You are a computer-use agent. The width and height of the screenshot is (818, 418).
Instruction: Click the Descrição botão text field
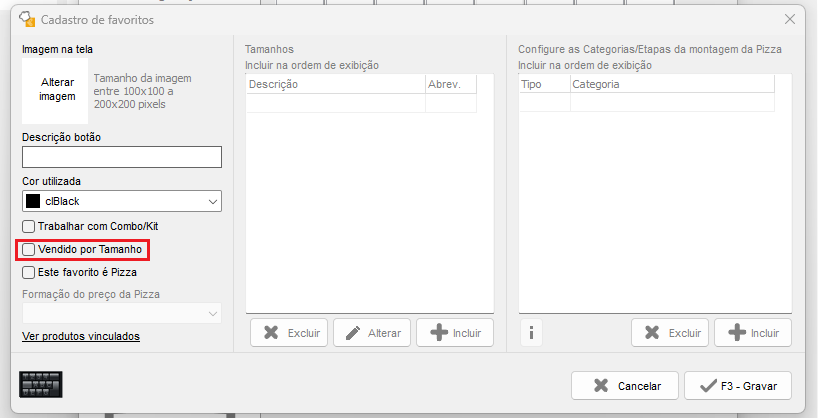click(x=121, y=157)
